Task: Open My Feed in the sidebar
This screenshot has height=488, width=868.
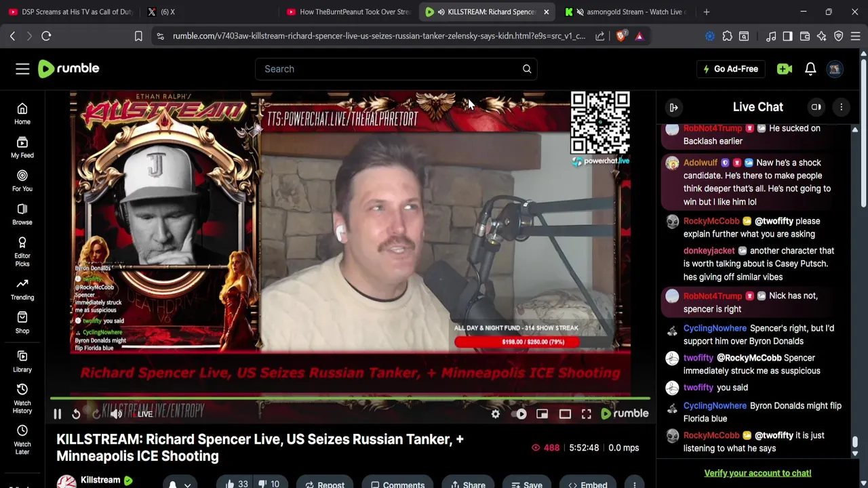Action: 22,147
